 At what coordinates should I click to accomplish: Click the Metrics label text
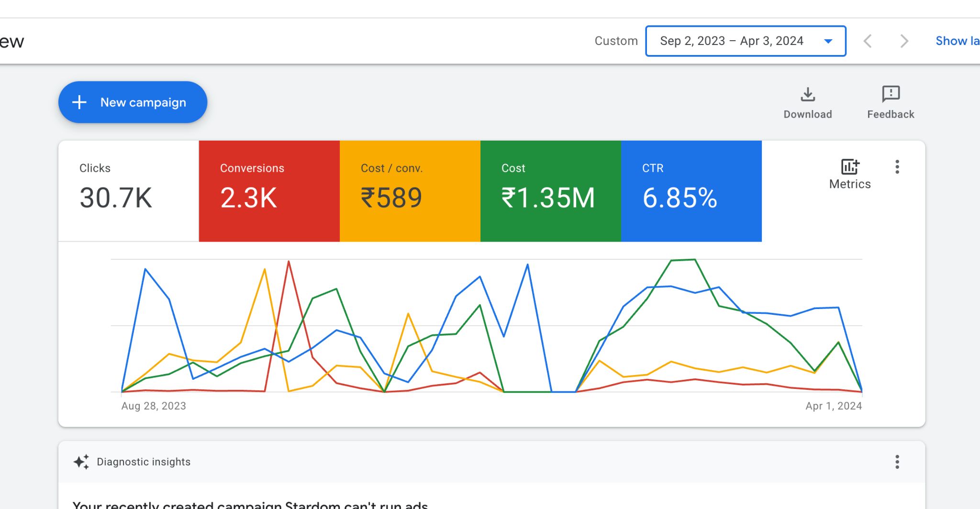click(850, 184)
